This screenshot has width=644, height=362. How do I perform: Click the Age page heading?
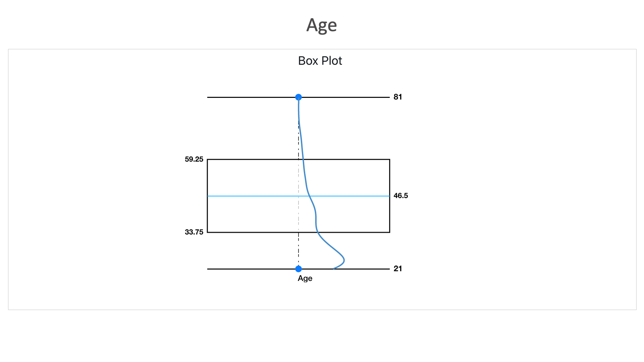click(322, 25)
